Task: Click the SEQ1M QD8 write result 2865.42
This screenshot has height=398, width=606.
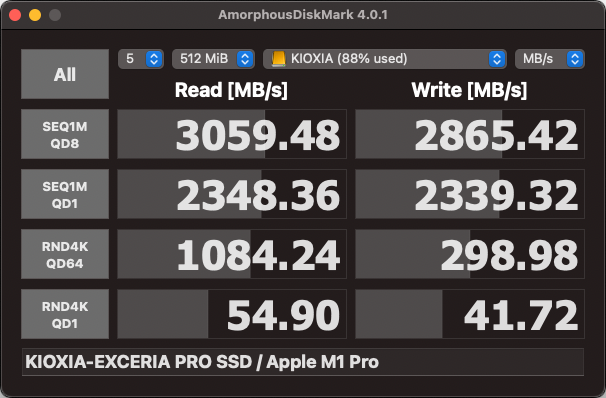Action: 470,134
